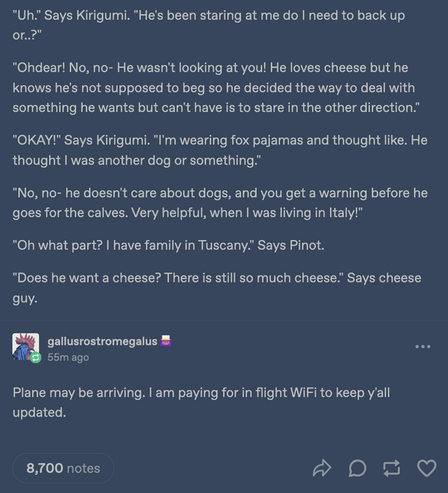Click the first line 'Says Kirigumi' text

click(87, 15)
